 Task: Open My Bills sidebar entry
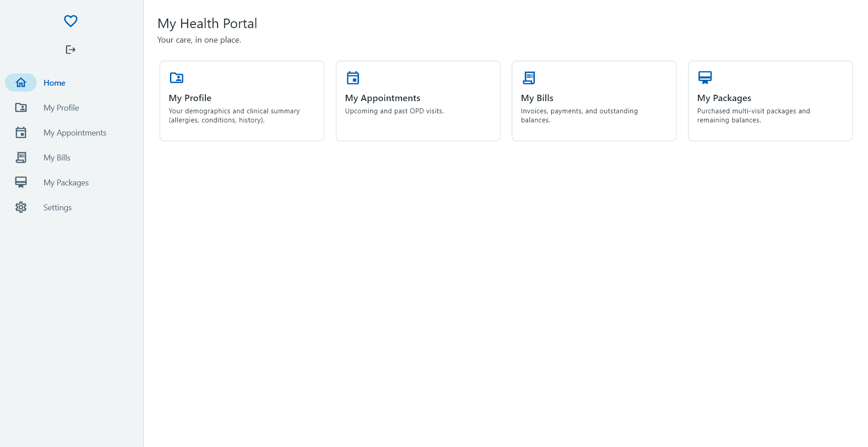[57, 157]
